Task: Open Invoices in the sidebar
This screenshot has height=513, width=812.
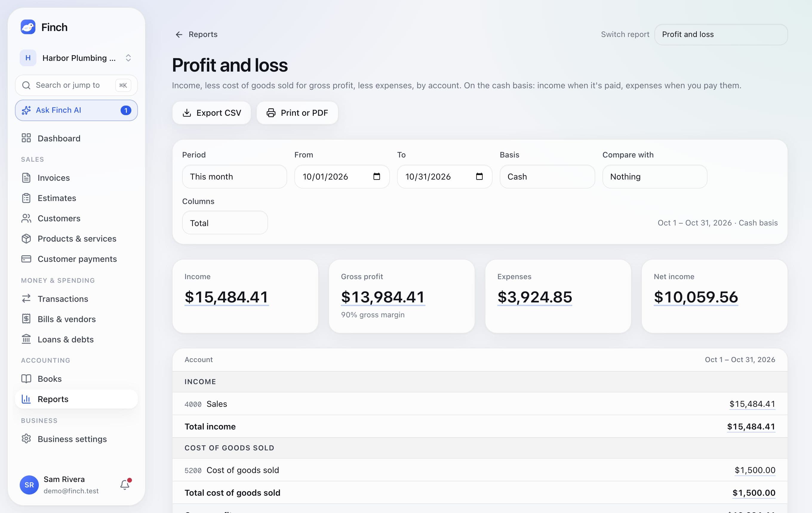Action: pos(76,178)
